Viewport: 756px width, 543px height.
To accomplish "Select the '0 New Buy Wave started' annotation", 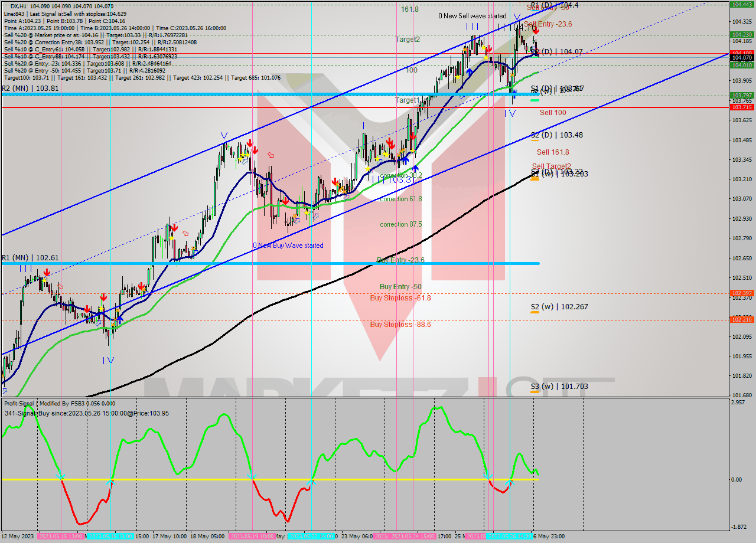I will pyautogui.click(x=288, y=246).
